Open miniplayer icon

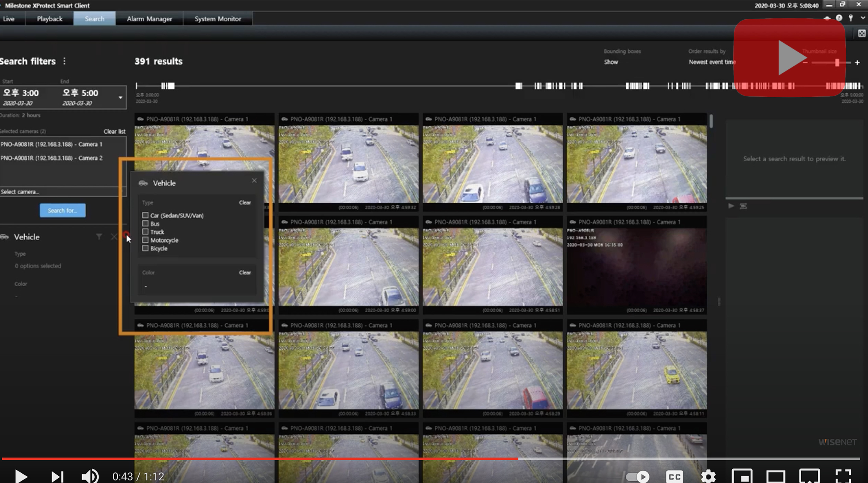[742, 476]
